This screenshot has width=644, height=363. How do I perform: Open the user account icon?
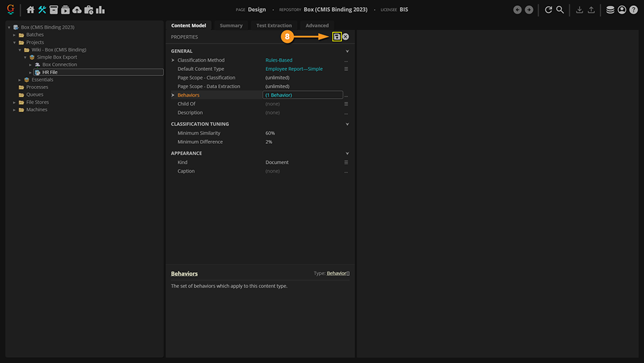[621, 10]
